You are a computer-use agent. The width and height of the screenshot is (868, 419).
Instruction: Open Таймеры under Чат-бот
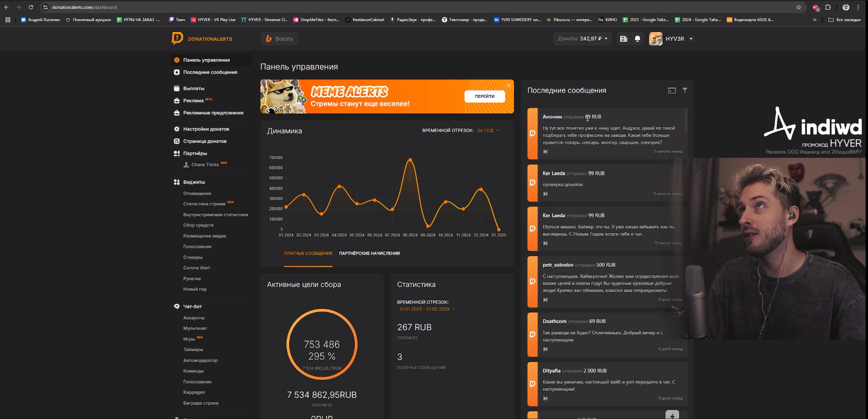(x=193, y=350)
